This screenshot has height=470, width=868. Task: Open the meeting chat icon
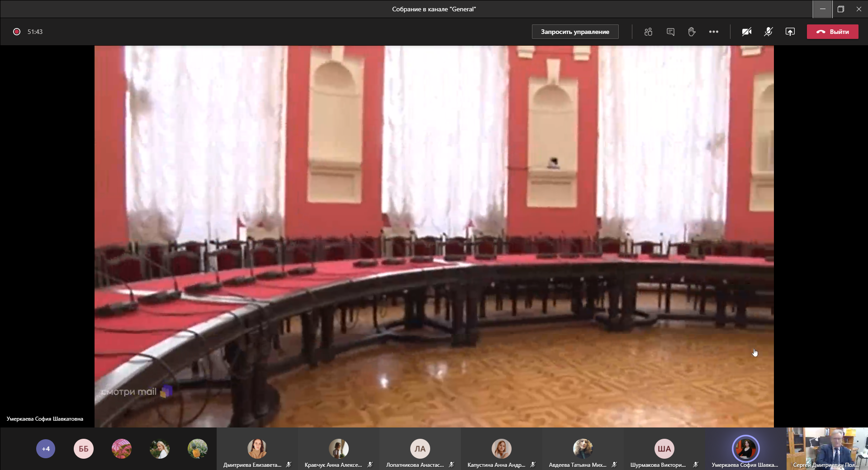pyautogui.click(x=670, y=32)
